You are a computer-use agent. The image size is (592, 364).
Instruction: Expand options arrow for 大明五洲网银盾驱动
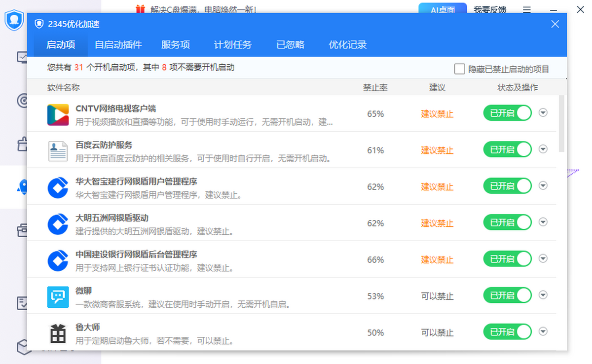543,222
